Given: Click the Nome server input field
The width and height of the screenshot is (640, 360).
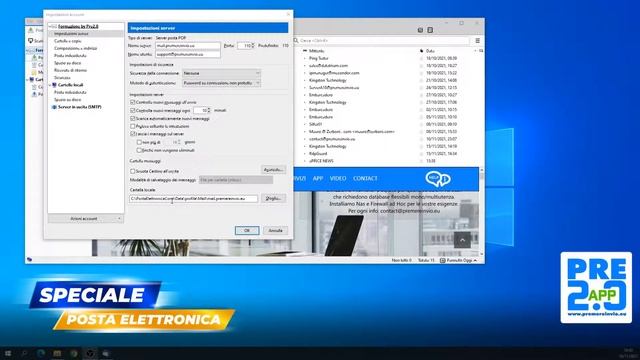Looking at the screenshot, I should tap(188, 46).
